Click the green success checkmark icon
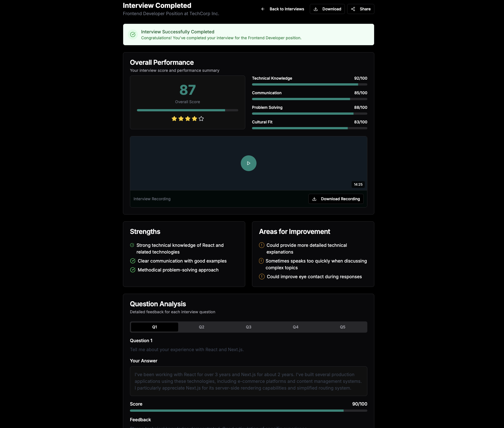Screen dimensions: 504x428 pyautogui.click(x=133, y=34)
